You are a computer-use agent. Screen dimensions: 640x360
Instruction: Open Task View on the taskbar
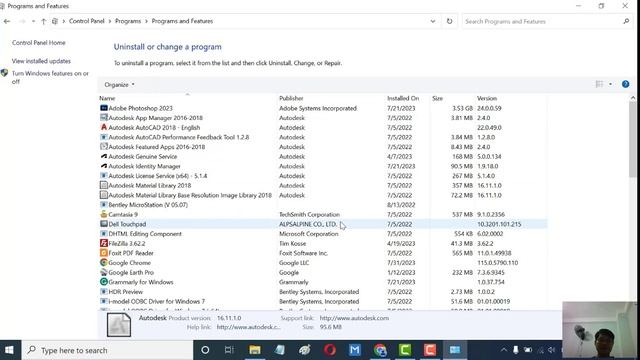pos(229,350)
